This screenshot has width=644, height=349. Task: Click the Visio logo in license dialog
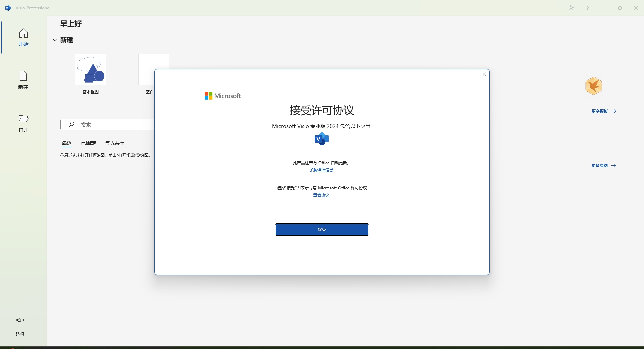coord(322,139)
